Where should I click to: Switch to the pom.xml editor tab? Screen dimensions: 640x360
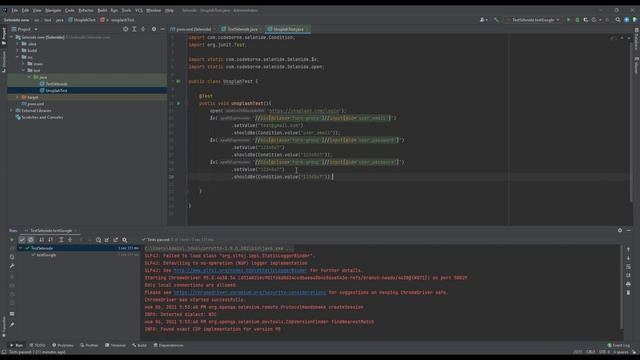(x=193, y=29)
